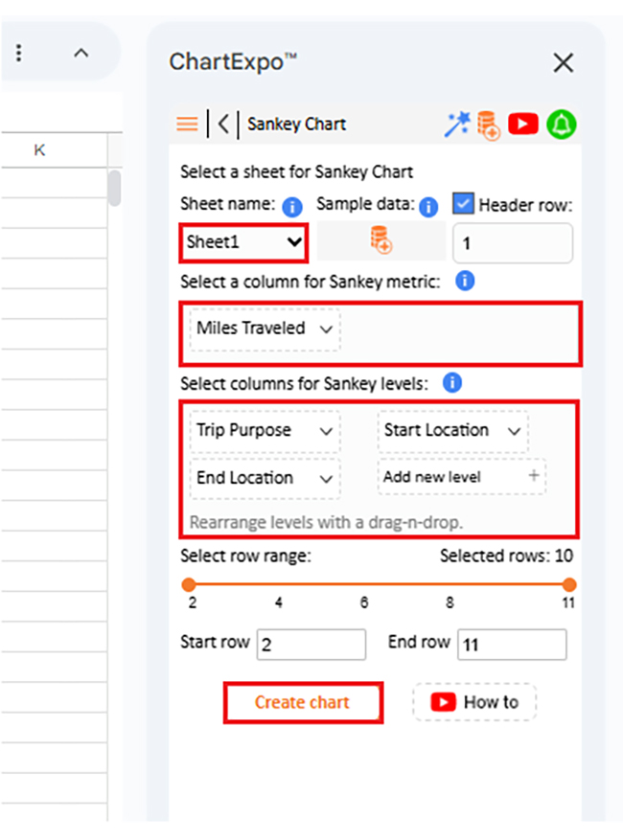This screenshot has width=623, height=840.
Task: Click the Create chart button
Action: tap(303, 702)
